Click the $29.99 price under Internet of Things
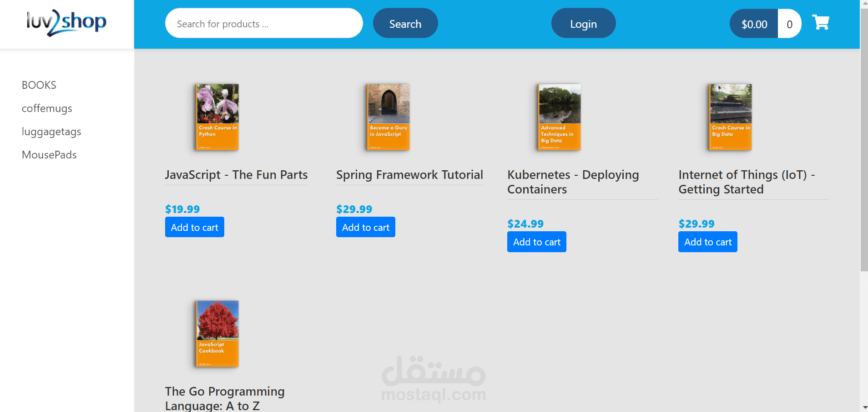The width and height of the screenshot is (868, 412). click(x=696, y=224)
